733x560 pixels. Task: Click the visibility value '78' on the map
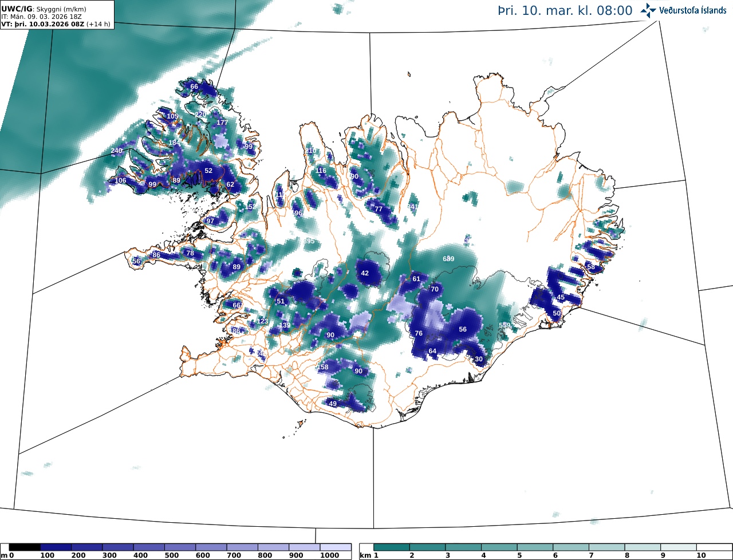click(x=190, y=253)
